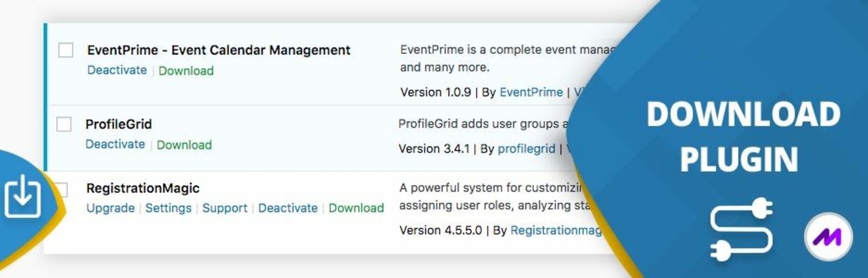Open RegistrationMagic Support link

tap(225, 208)
